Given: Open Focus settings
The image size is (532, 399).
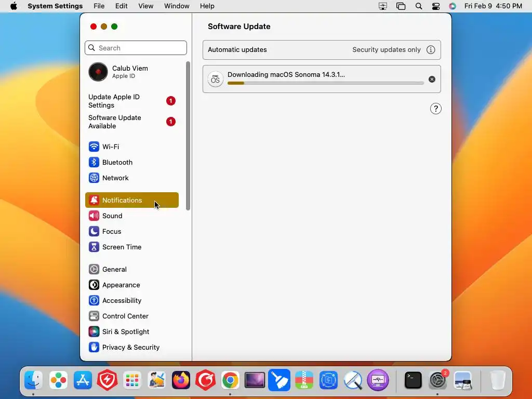Looking at the screenshot, I should (x=131, y=231).
